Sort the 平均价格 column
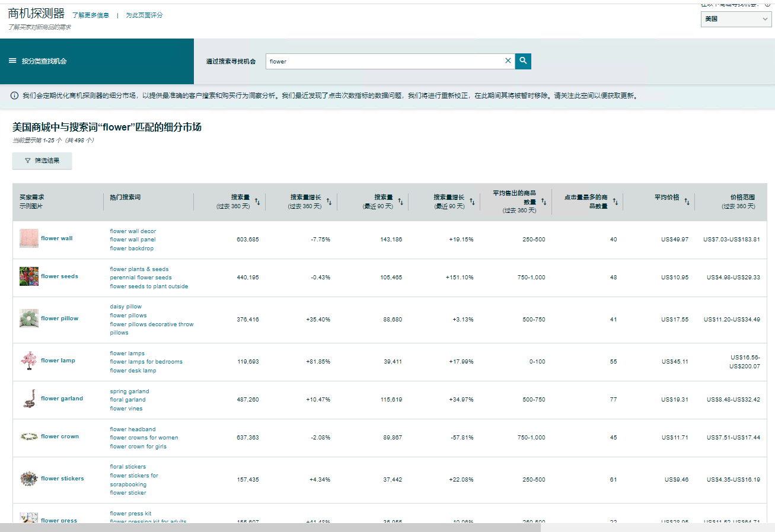Image resolution: width=775 pixels, height=532 pixels. tap(687, 201)
